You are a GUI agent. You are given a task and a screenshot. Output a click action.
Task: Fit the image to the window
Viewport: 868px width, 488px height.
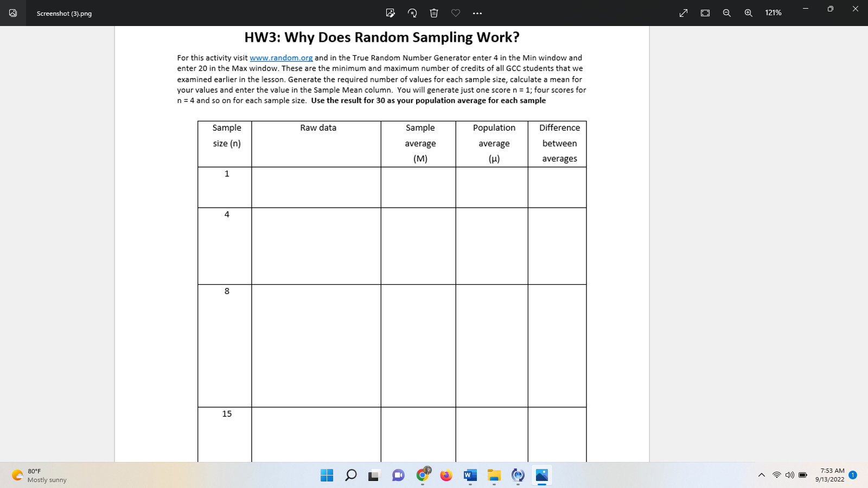point(705,12)
